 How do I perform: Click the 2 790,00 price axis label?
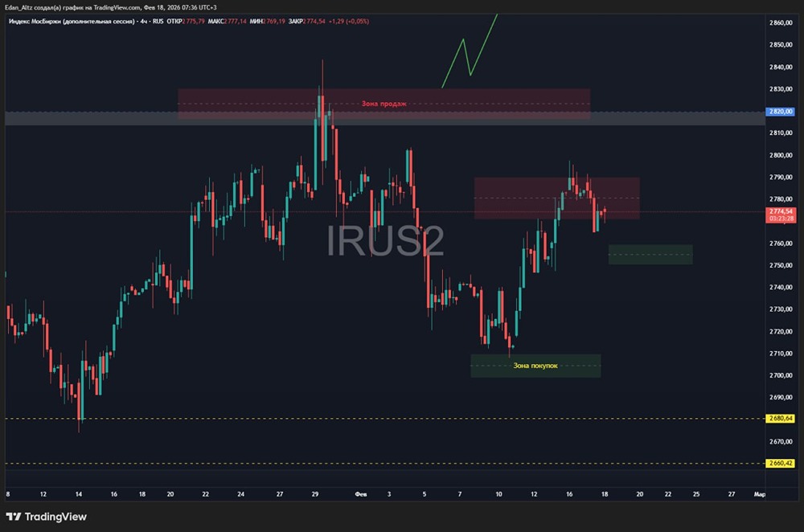(x=781, y=177)
